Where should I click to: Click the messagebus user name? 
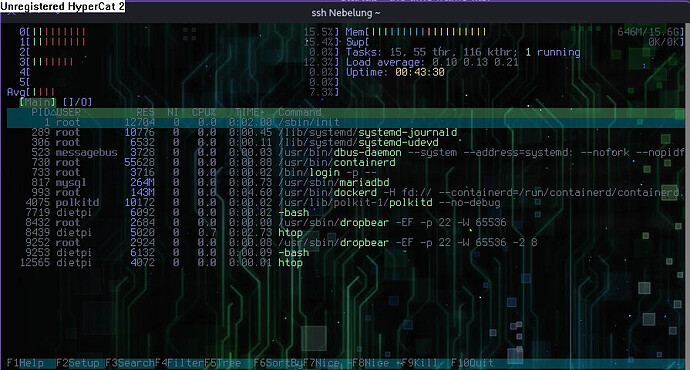coord(86,153)
